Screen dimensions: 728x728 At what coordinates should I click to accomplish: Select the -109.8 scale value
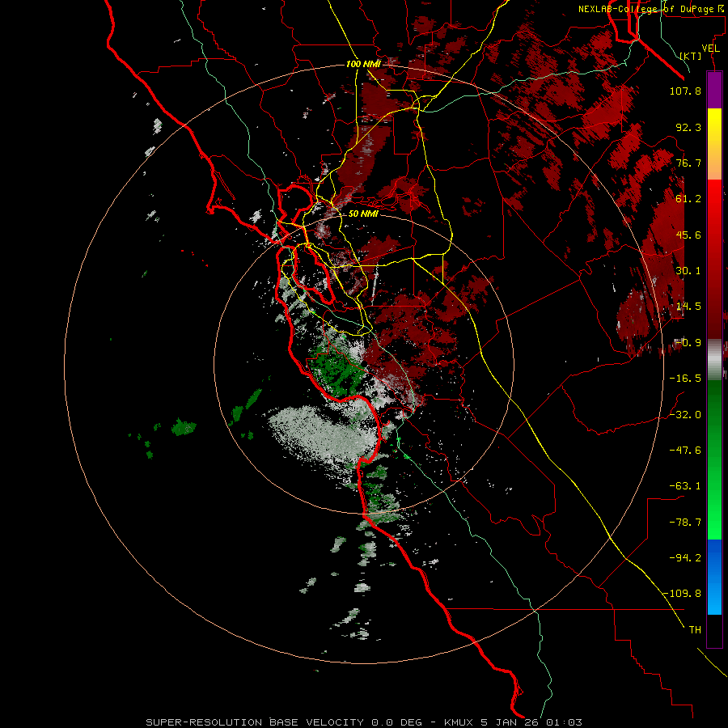[682, 594]
